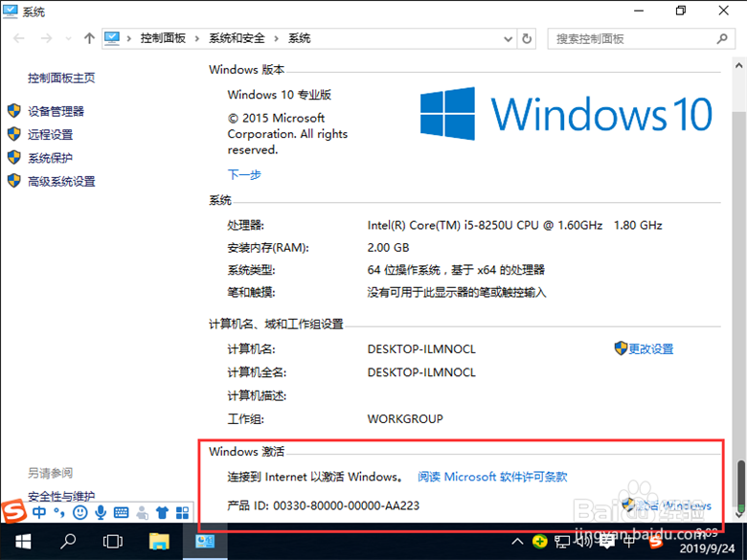
Task: Click the shield icon beside 系统保护
Action: point(14,158)
